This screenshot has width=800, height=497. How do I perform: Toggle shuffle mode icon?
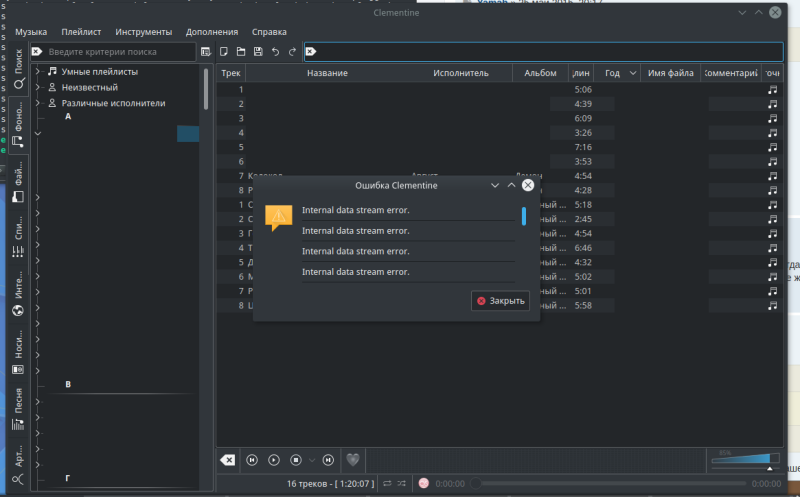pyautogui.click(x=402, y=483)
